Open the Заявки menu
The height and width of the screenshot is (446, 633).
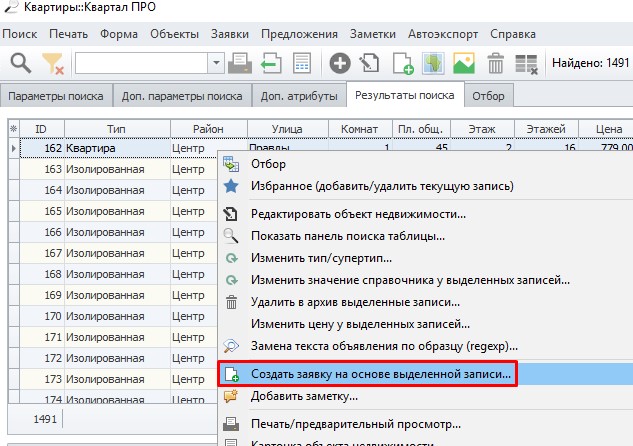(x=230, y=34)
